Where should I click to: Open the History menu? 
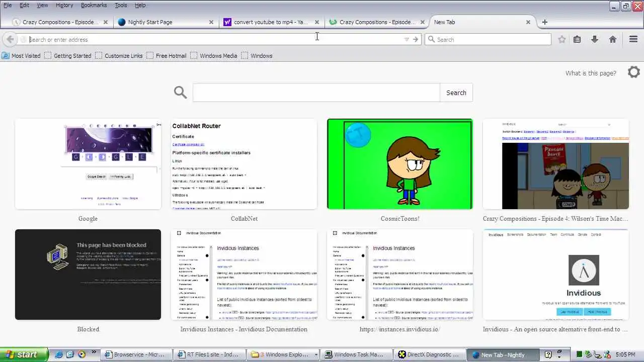(x=64, y=5)
